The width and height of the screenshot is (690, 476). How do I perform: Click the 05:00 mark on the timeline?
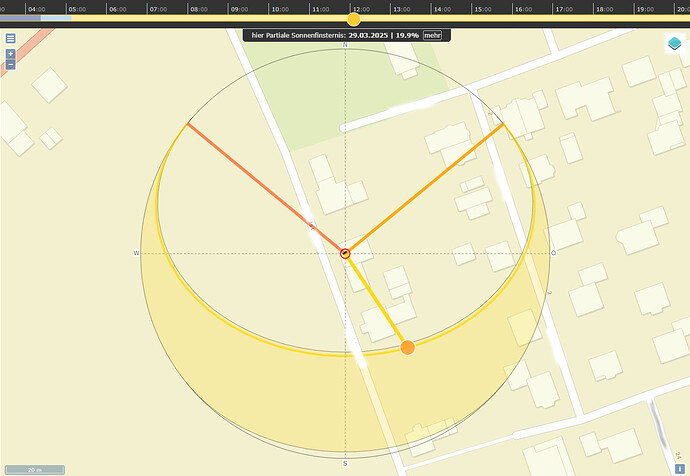77,9
